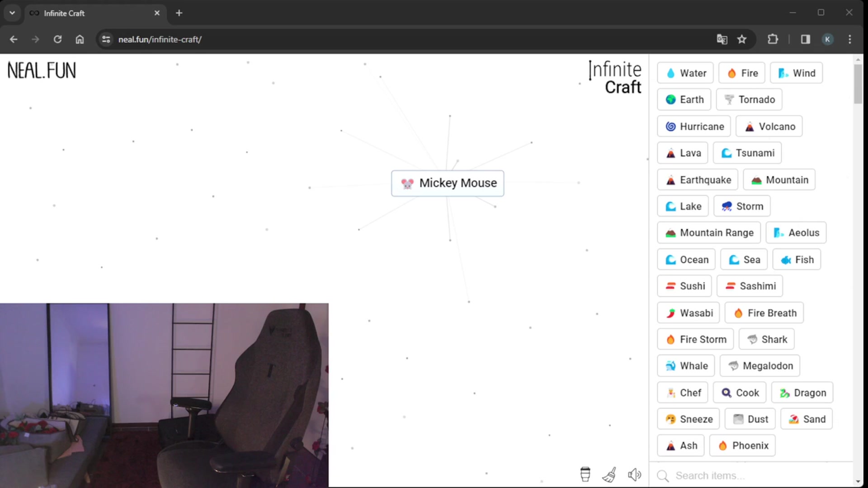Click the Hurricane item

click(x=694, y=127)
